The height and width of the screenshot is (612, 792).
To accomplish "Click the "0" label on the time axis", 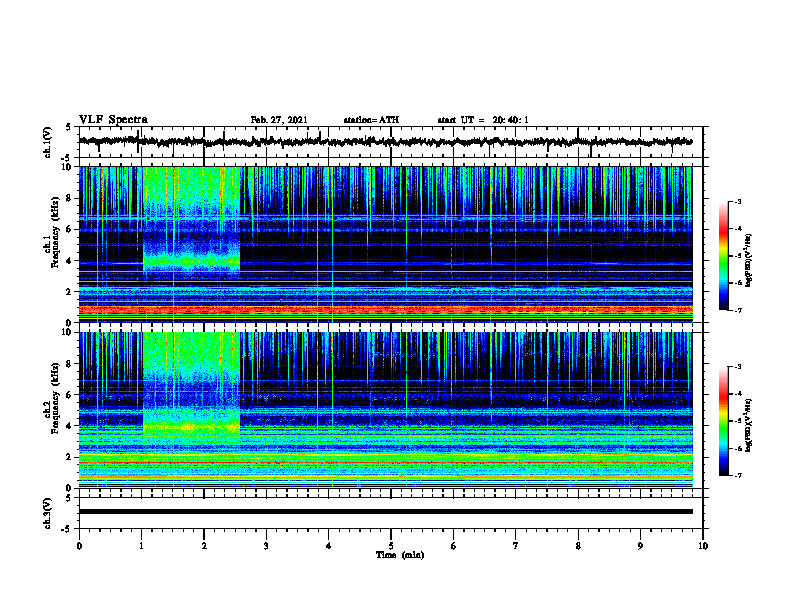I will pyautogui.click(x=79, y=546).
